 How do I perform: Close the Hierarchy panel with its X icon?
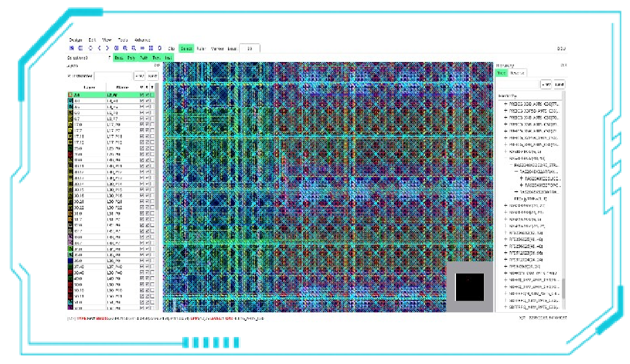tap(563, 65)
